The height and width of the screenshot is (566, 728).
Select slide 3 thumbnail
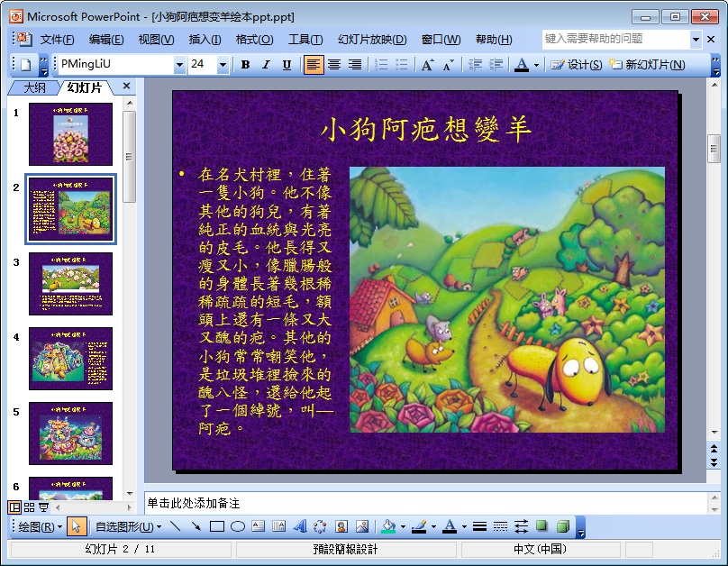click(70, 284)
